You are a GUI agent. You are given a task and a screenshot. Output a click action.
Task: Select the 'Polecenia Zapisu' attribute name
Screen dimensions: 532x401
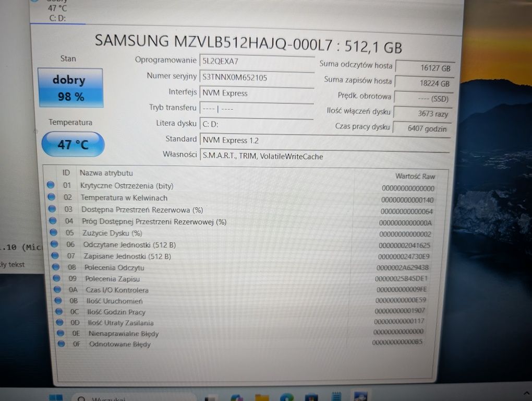[x=112, y=279]
